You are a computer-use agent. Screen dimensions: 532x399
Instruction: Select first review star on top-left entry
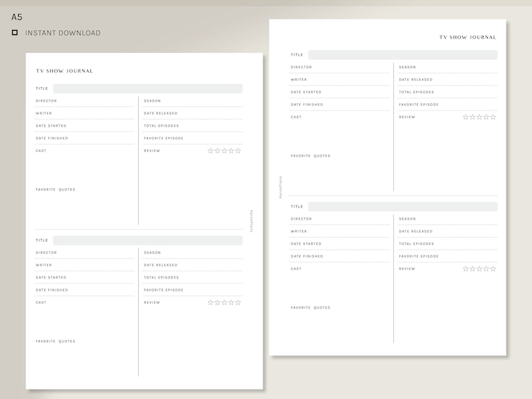click(210, 151)
